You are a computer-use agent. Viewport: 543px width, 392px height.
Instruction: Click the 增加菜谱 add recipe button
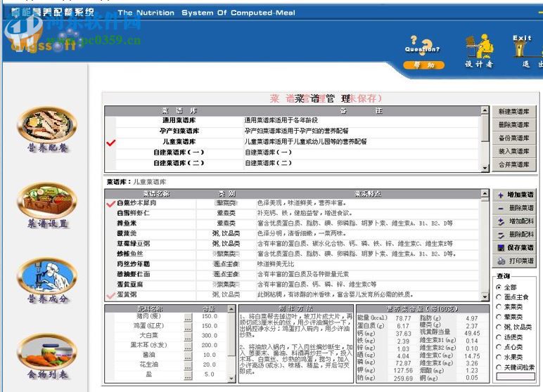pyautogui.click(x=514, y=195)
